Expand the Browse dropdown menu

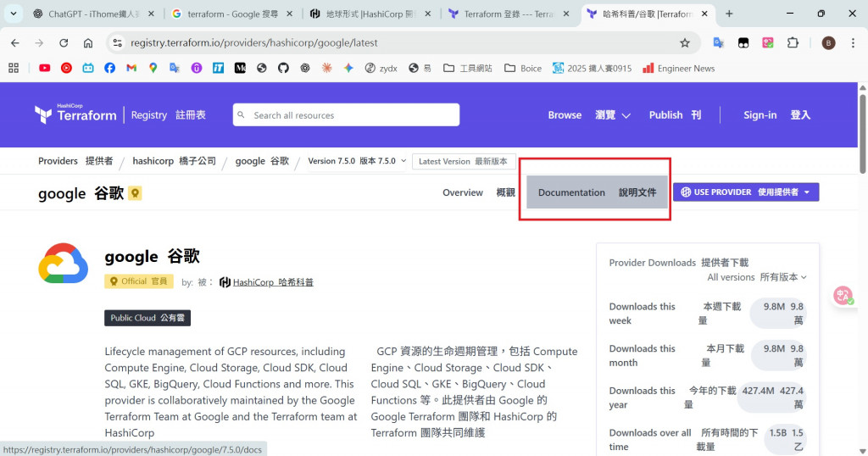(x=590, y=115)
